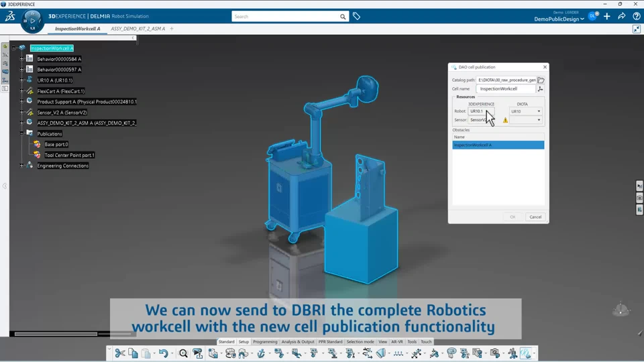Open the PPR Standard toolbar tab

click(x=330, y=341)
